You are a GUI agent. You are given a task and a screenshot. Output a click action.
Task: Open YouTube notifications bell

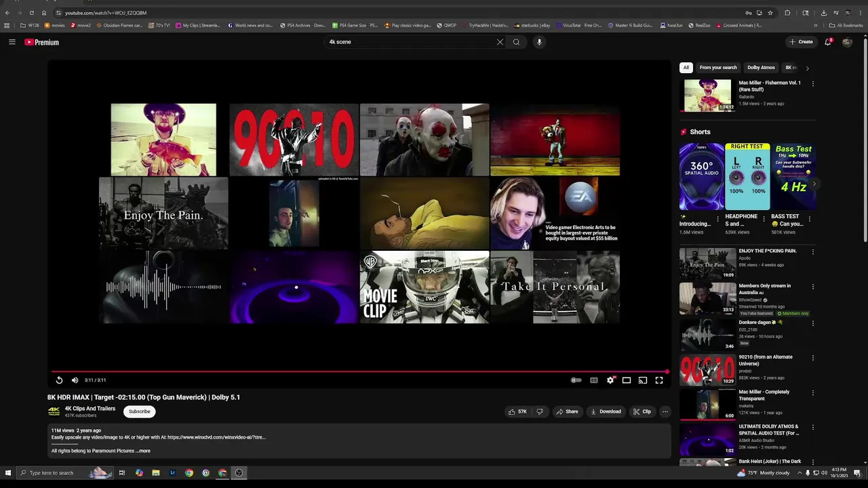828,42
